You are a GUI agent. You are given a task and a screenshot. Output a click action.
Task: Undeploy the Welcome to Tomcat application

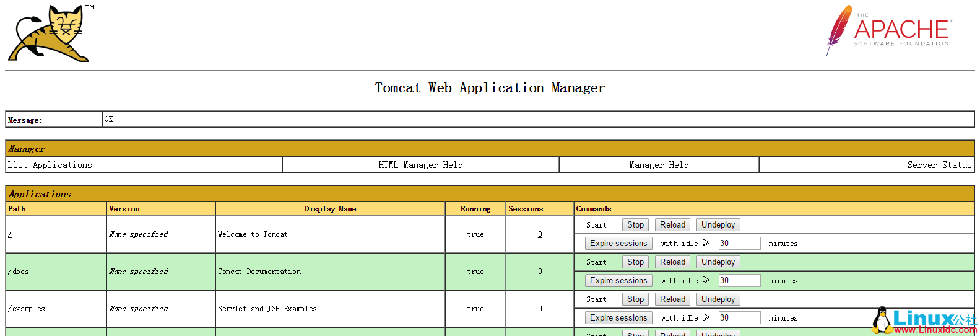pyautogui.click(x=718, y=225)
